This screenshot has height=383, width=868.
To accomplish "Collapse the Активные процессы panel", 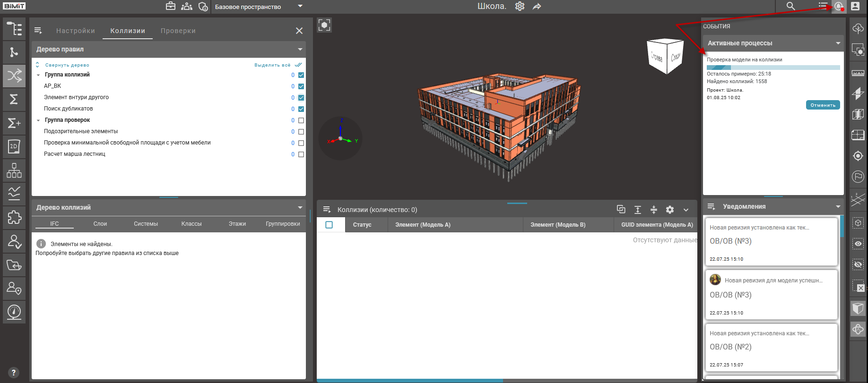I will click(x=838, y=43).
